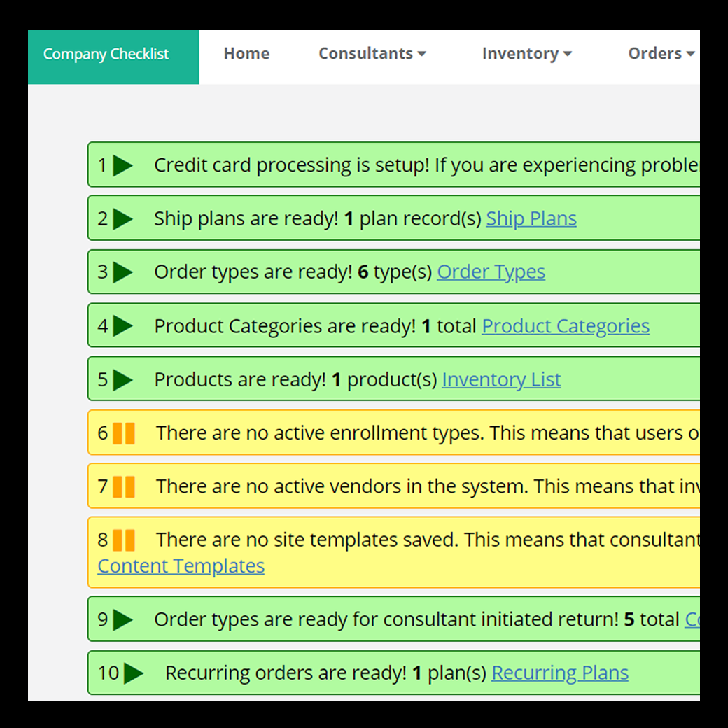
Task: Click the green play icon on item 1
Action: [122, 165]
